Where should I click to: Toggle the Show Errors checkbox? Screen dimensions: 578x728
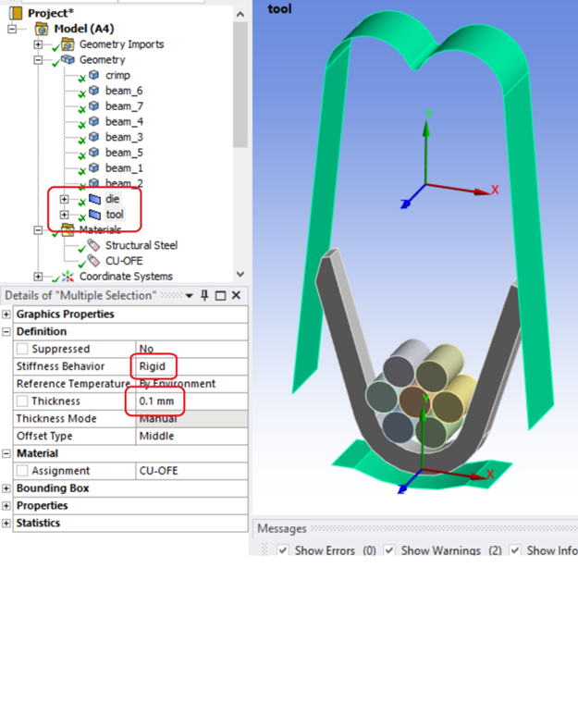(282, 550)
